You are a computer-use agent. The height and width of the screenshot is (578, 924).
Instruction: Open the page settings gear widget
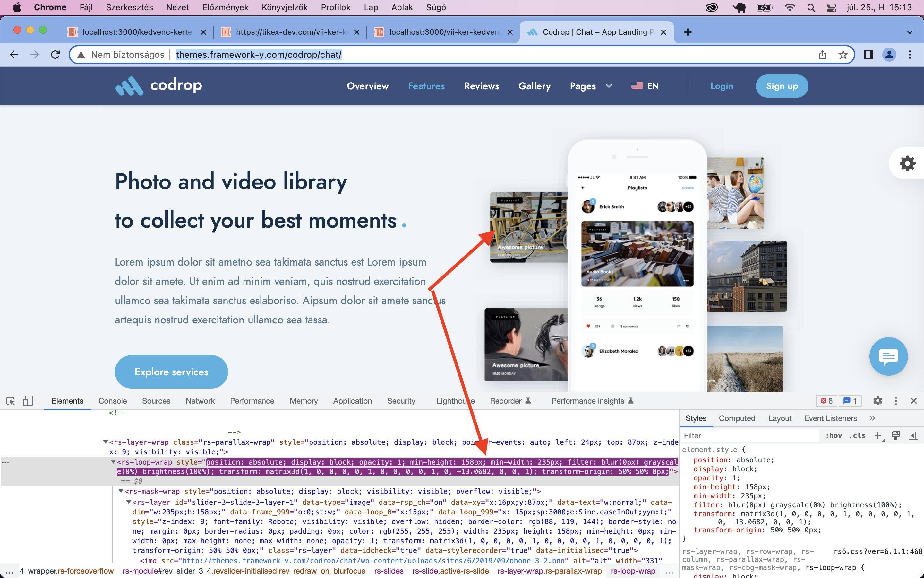pyautogui.click(x=907, y=164)
